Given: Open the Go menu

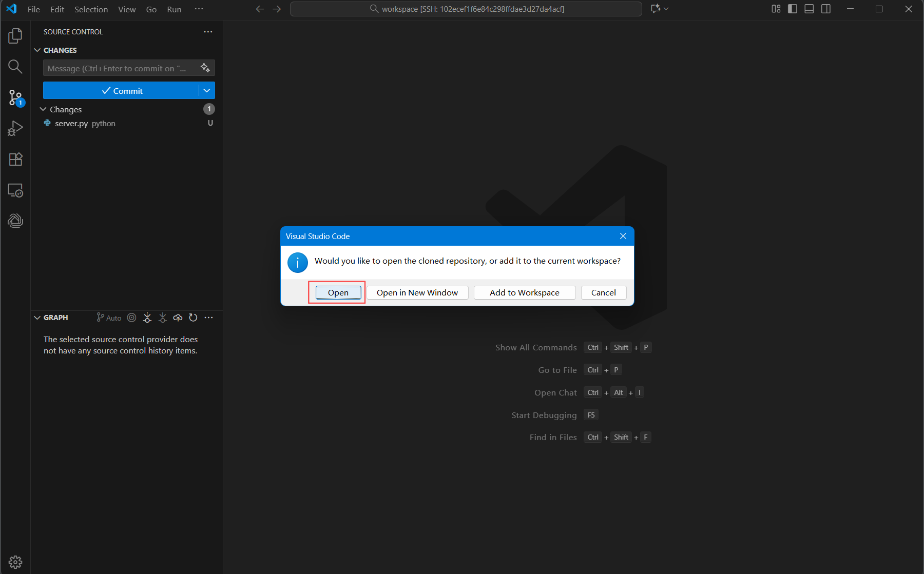Looking at the screenshot, I should click(x=151, y=9).
